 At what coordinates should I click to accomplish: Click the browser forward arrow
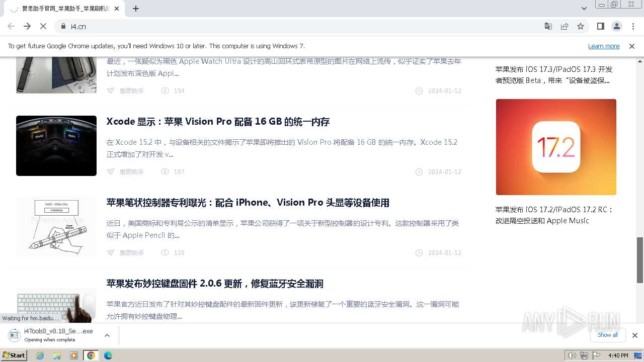[x=27, y=26]
